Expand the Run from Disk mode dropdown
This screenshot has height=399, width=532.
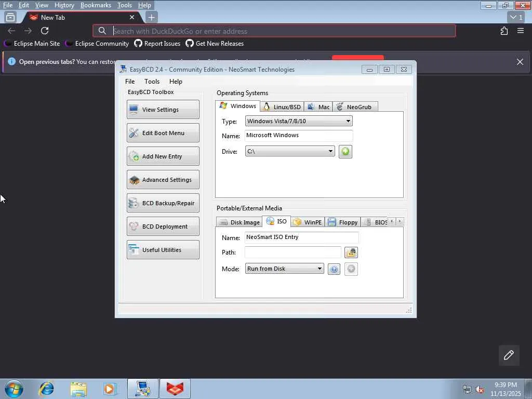tap(284, 269)
